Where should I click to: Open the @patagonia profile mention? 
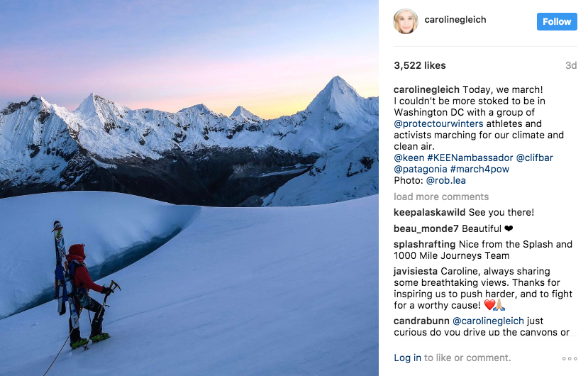419,169
